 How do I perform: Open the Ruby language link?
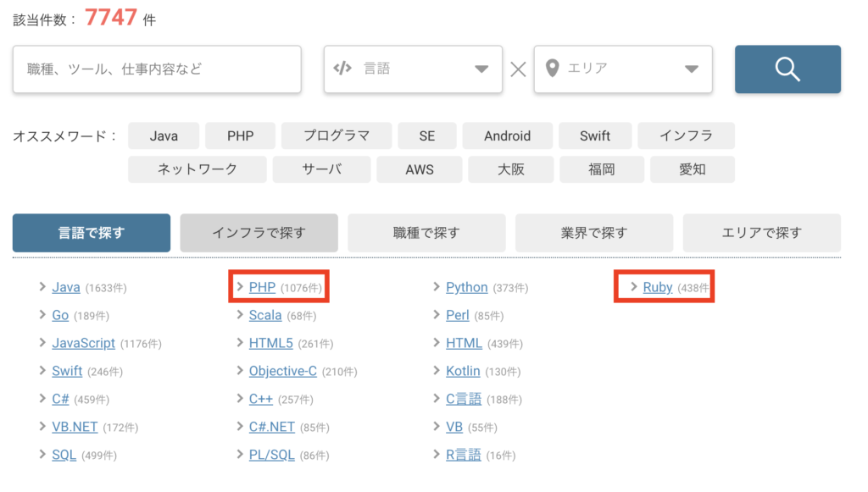658,287
